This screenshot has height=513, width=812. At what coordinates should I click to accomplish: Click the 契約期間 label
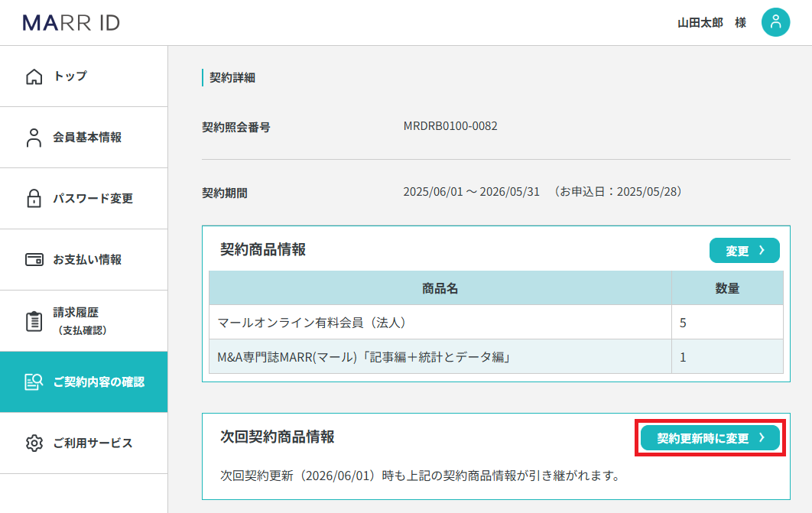(225, 193)
